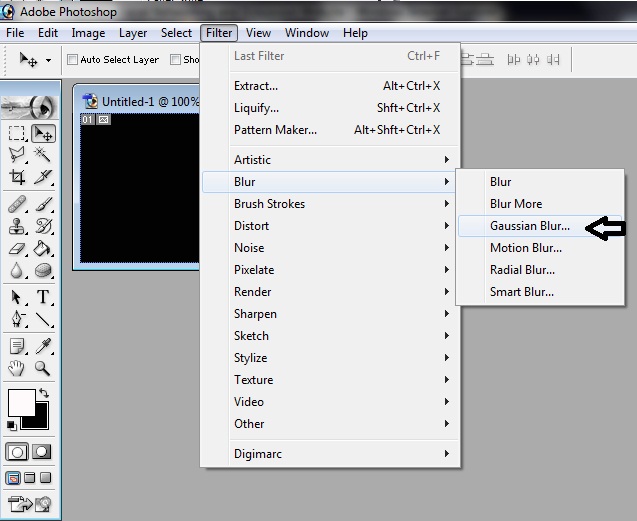The width and height of the screenshot is (637, 521).
Task: Expand the Pixelate submenu
Action: click(331, 269)
